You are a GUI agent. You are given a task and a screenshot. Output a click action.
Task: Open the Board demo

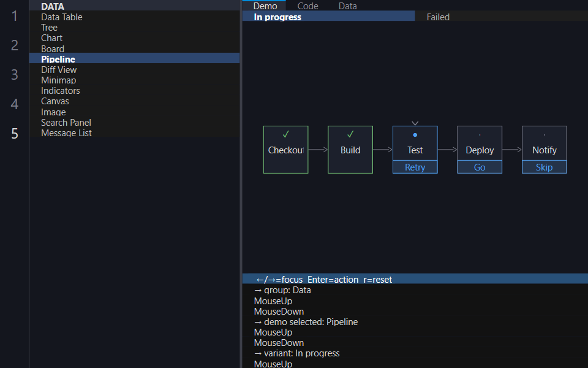134,49
